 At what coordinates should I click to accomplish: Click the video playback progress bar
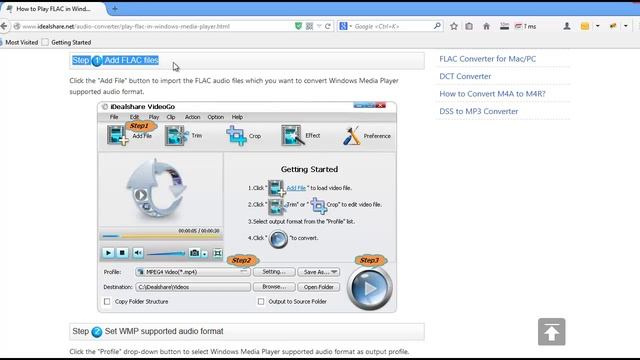(x=161, y=236)
